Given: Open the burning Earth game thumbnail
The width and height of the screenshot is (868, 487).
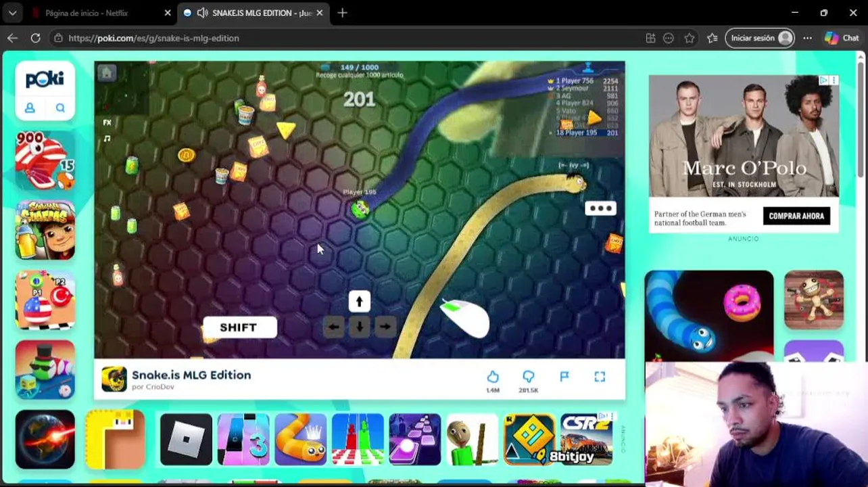Looking at the screenshot, I should pos(45,440).
